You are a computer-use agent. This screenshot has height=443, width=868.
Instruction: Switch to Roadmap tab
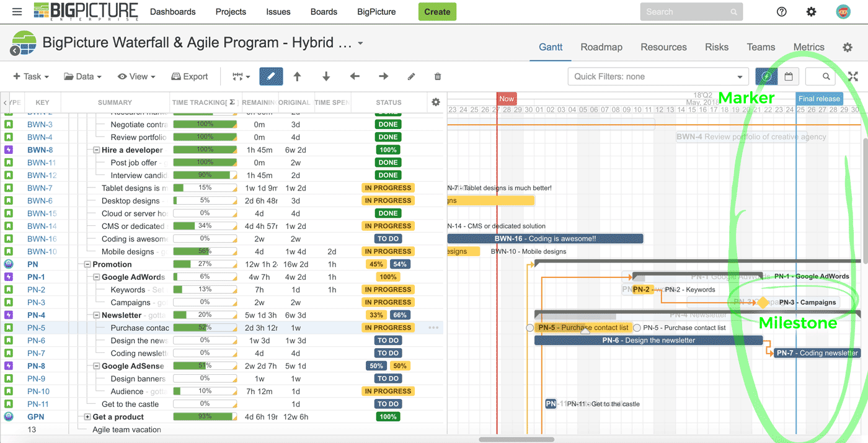coord(601,47)
